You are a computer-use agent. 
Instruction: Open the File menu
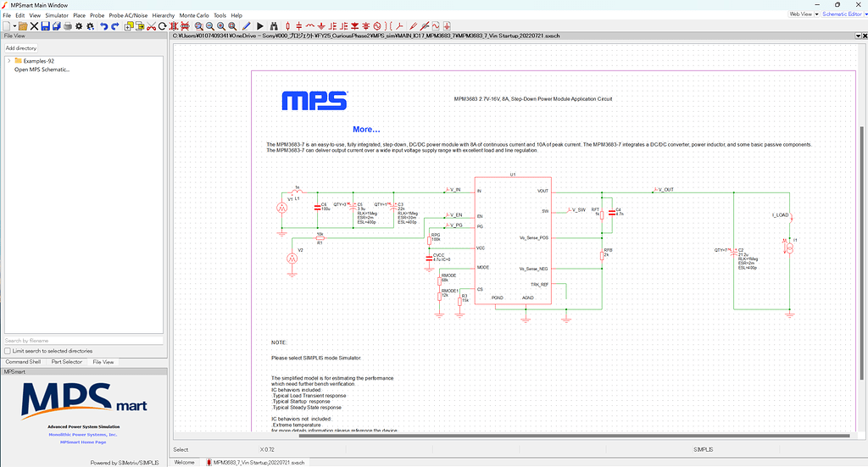(7, 15)
